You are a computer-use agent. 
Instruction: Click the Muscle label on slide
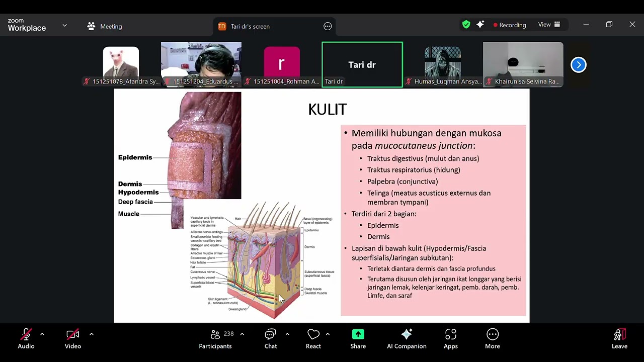tap(129, 214)
